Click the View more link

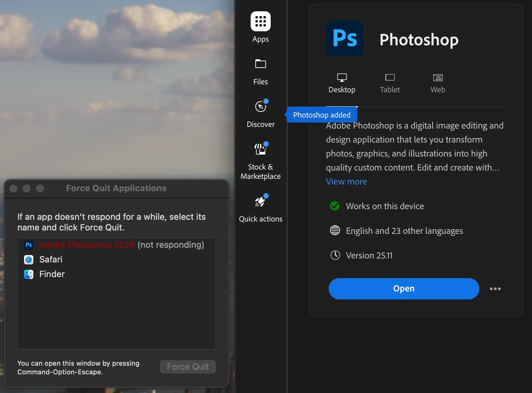tap(347, 182)
